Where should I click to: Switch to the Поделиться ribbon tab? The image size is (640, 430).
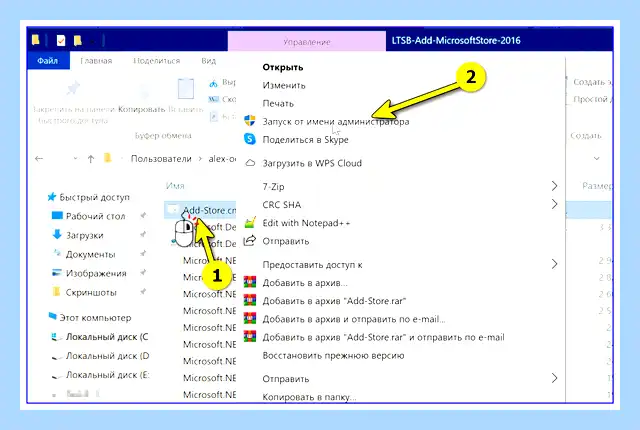pos(157,61)
